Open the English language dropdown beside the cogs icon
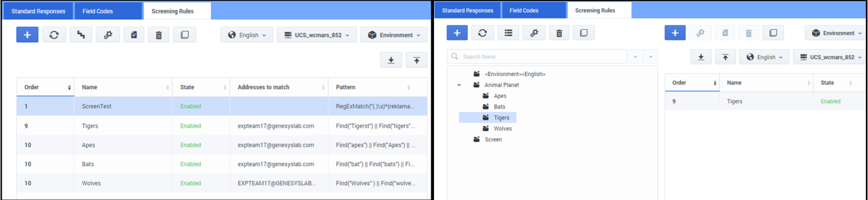 coord(247,35)
